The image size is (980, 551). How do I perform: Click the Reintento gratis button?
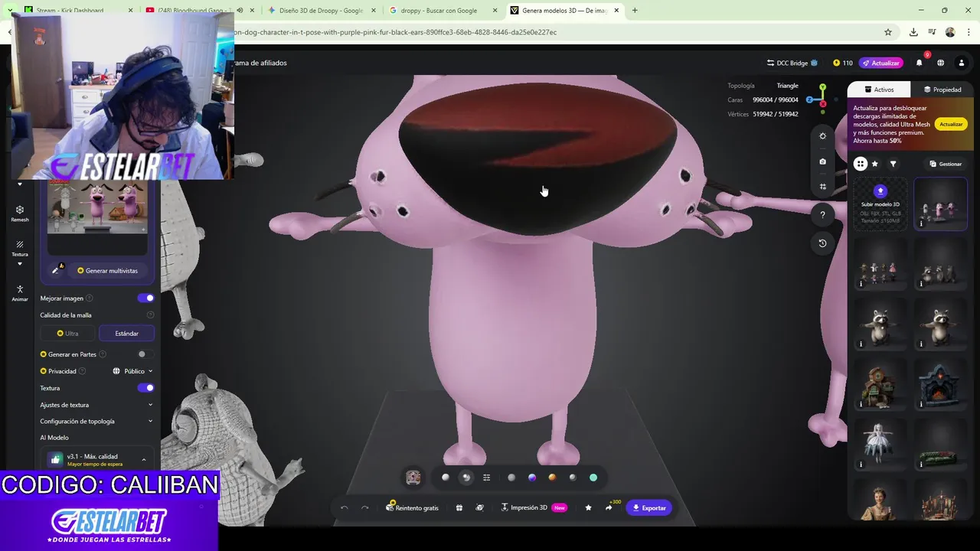coord(412,507)
